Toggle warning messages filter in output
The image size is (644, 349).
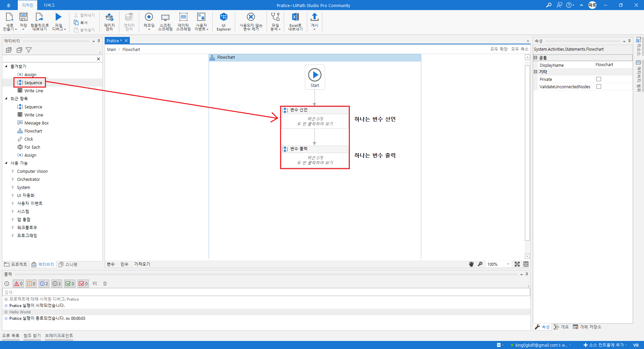(x=31, y=284)
